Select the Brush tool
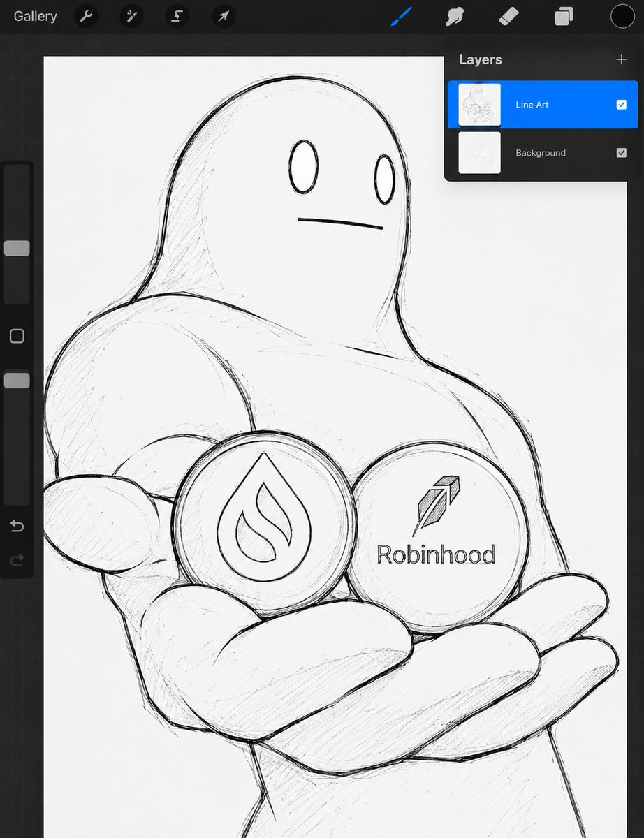 click(401, 16)
